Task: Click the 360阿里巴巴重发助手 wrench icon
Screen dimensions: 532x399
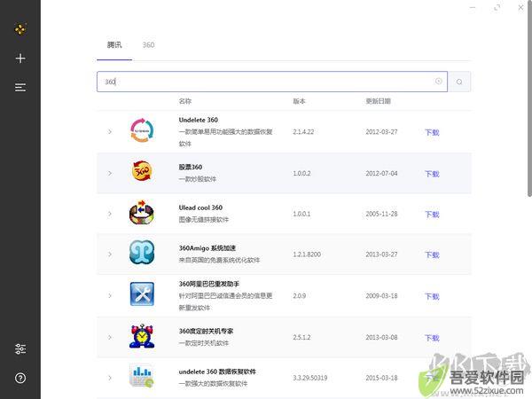Action: pos(142,293)
